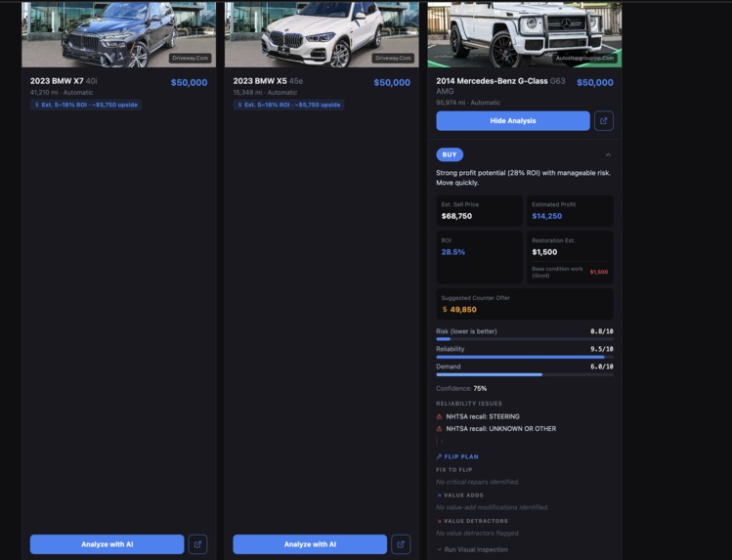Click the 41,210 mi Automatic text

point(62,93)
